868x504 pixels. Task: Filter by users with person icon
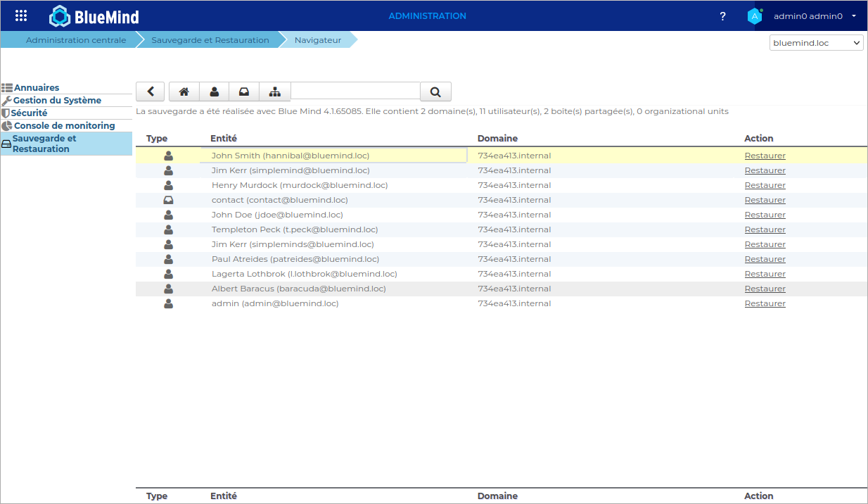(x=215, y=92)
